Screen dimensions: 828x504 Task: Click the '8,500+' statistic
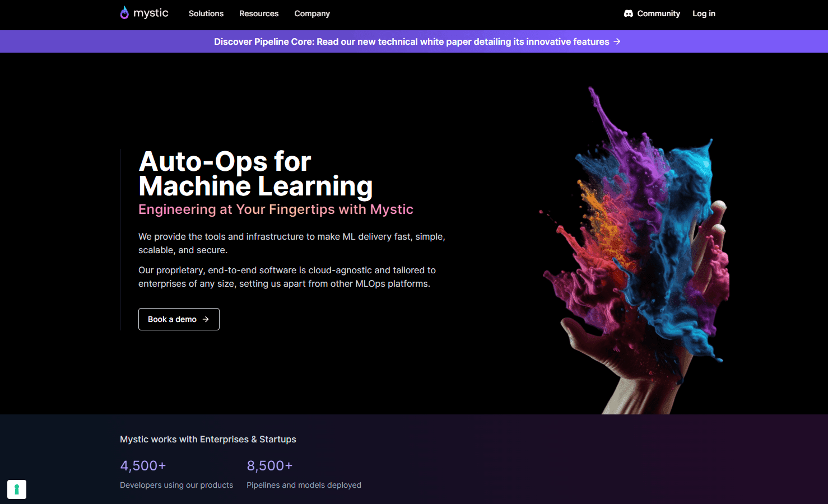[269, 466]
